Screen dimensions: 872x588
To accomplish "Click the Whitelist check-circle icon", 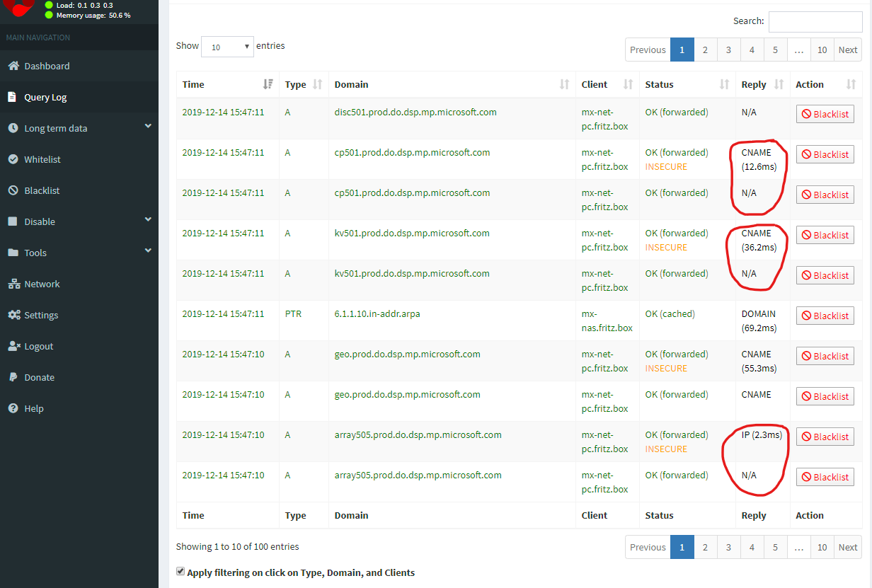I will pyautogui.click(x=13, y=159).
